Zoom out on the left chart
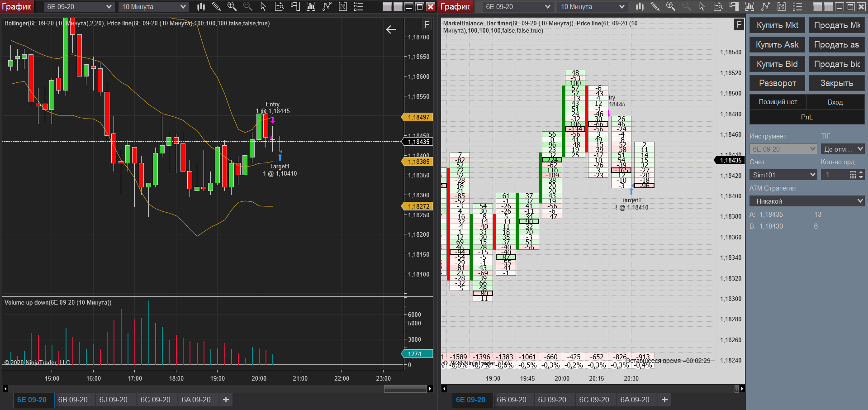The width and height of the screenshot is (868, 410). point(248,6)
